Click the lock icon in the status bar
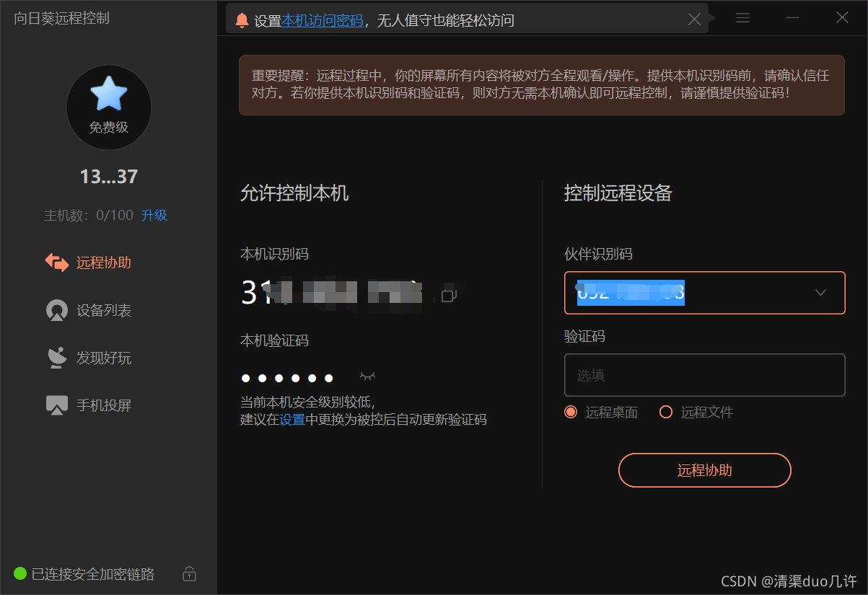This screenshot has width=868, height=595. pos(189,574)
